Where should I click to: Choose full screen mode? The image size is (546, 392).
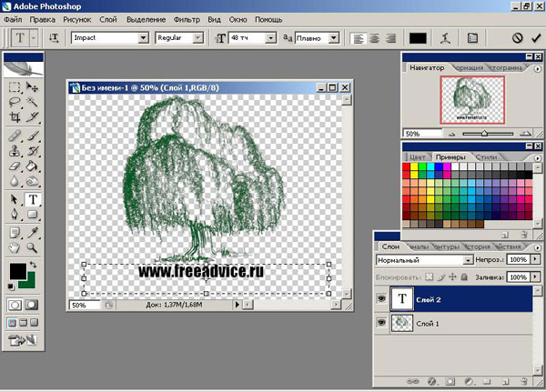[x=34, y=323]
